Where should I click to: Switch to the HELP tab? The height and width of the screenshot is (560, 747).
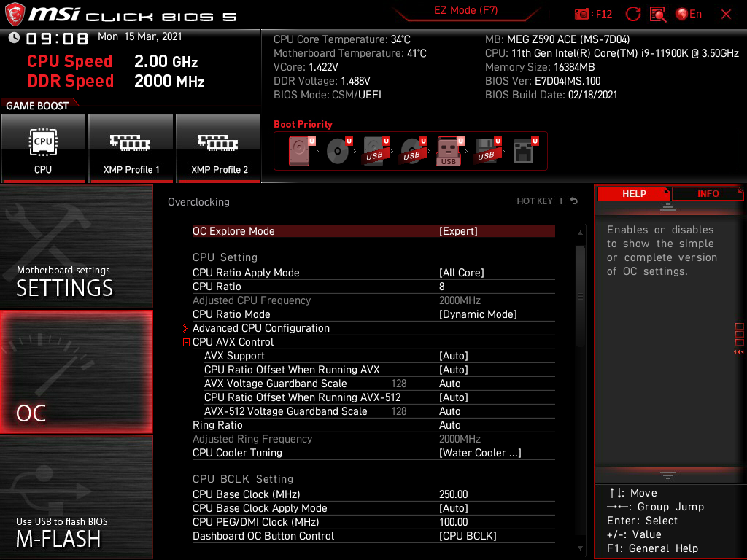634,194
